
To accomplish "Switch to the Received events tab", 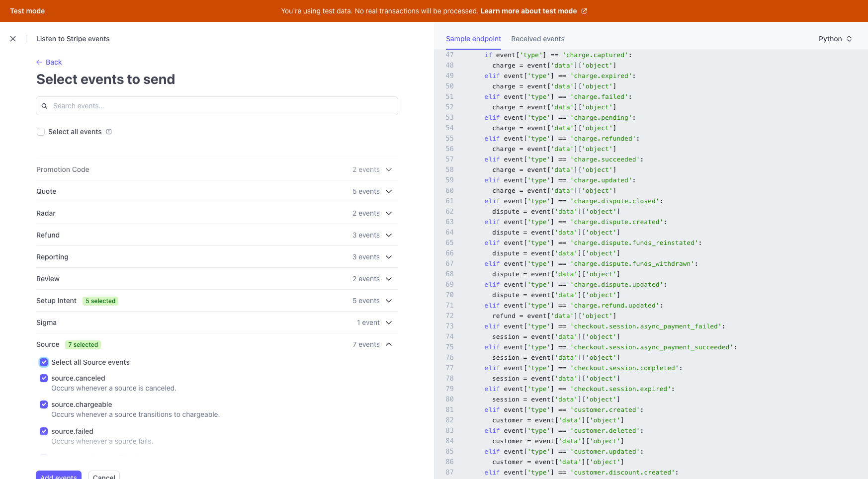I will point(538,39).
